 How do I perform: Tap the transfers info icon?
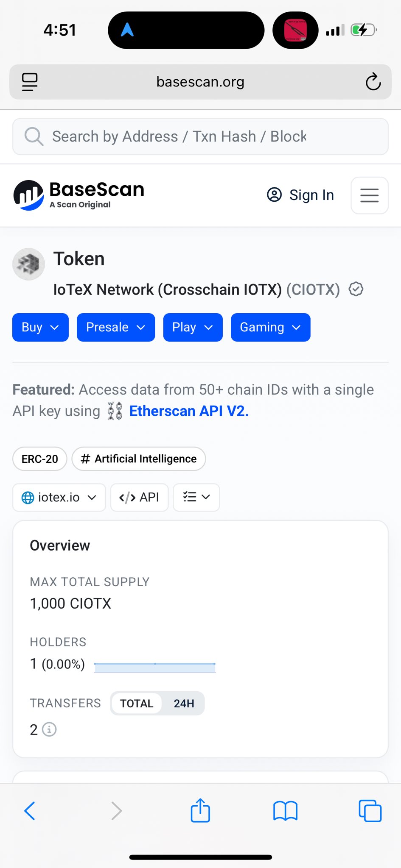pos(49,729)
